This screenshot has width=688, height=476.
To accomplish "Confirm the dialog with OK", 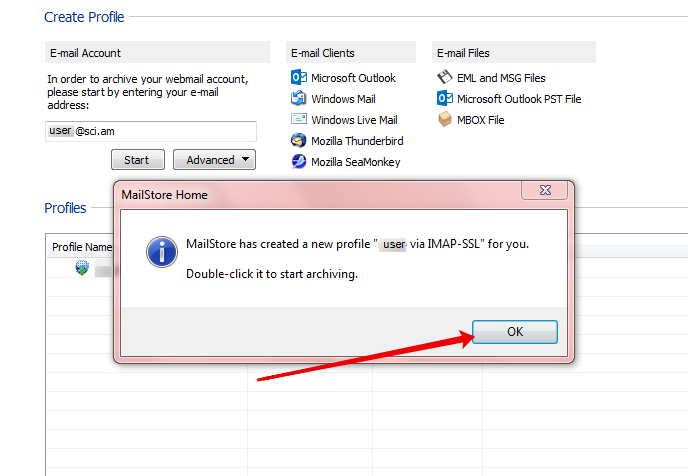I will 515,332.
